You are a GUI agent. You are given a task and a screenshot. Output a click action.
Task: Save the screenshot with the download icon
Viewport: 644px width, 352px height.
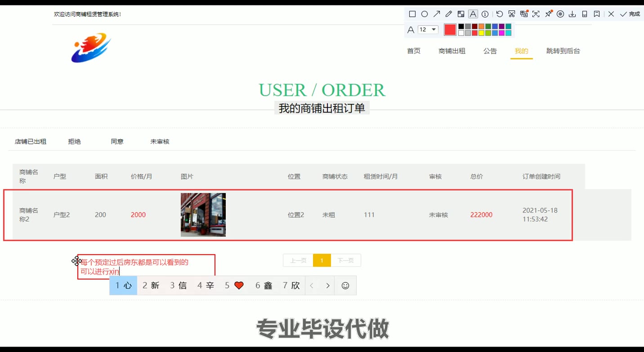pos(572,14)
